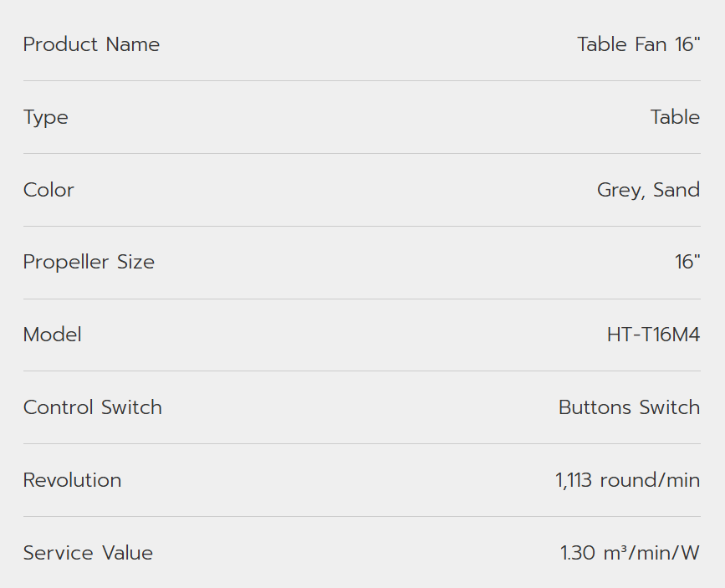
Task: Select the Buttons Switch value
Action: coord(629,407)
